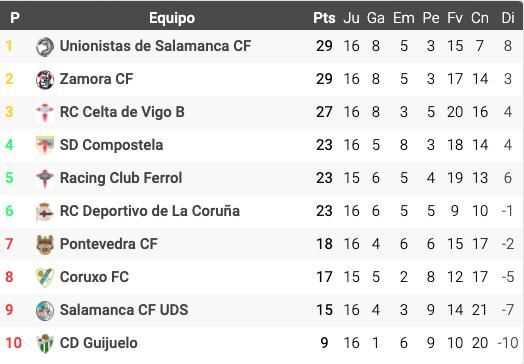Click the P position column header
The image size is (524, 364).
click(x=15, y=18)
